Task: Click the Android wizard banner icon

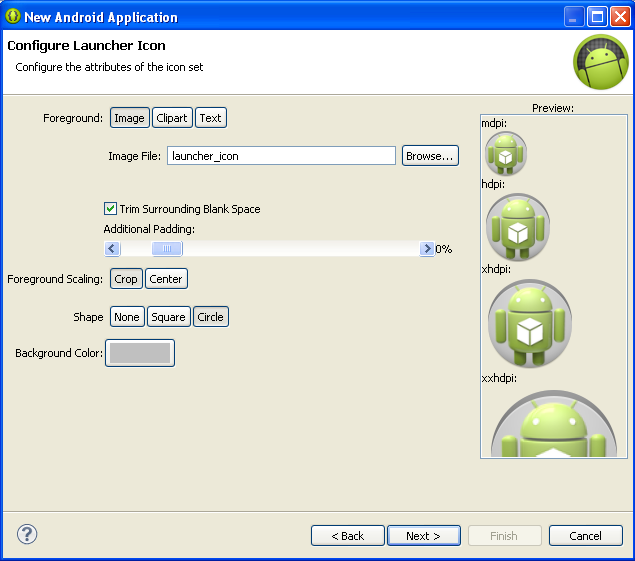Action: click(x=601, y=62)
